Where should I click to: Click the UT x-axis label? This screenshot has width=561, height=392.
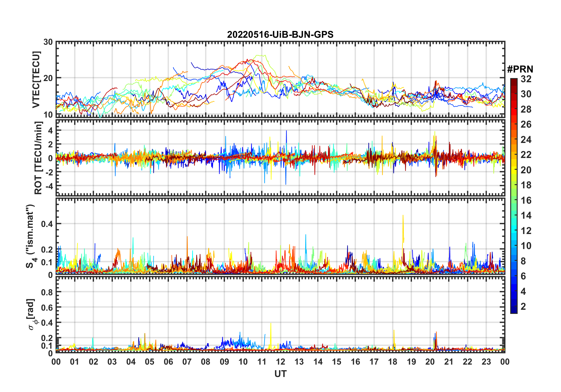(x=280, y=374)
